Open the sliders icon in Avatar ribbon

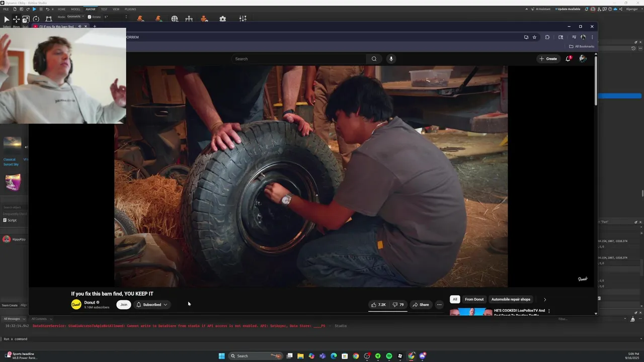[x=243, y=19]
